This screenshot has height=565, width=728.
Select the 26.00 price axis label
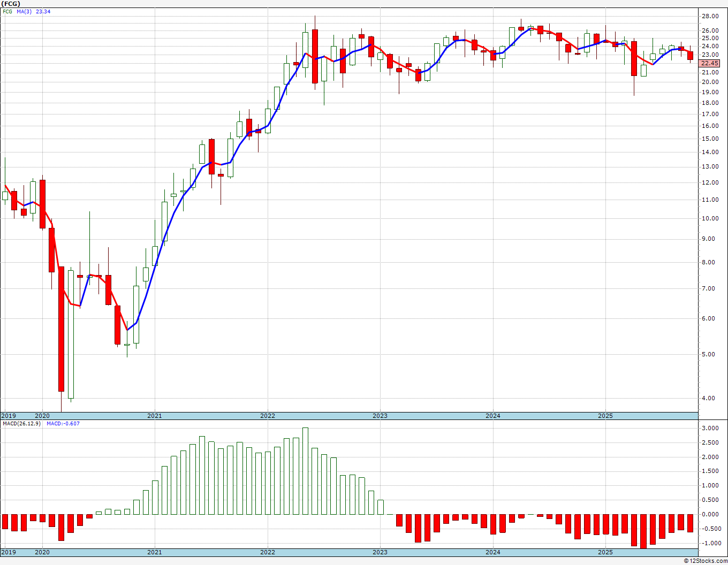(x=709, y=30)
